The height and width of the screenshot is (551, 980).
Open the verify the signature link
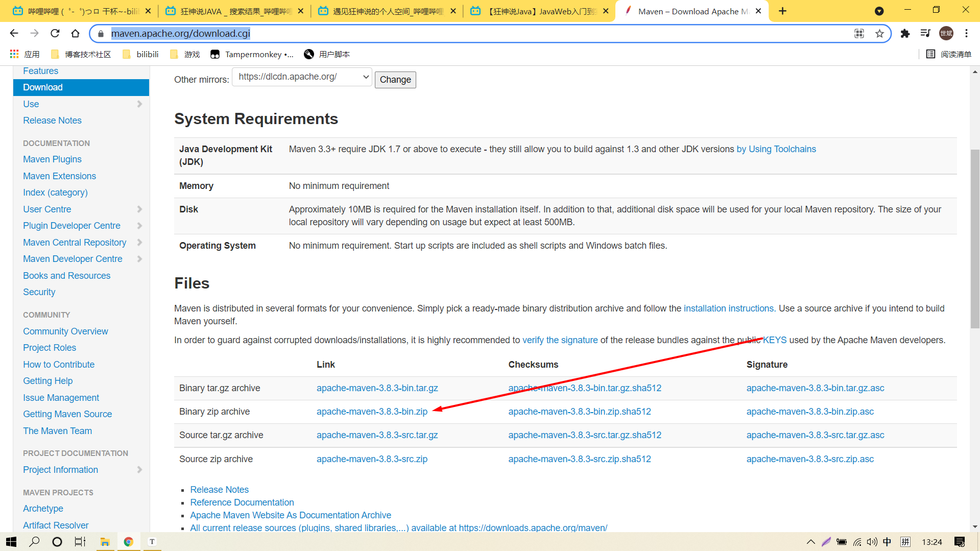point(560,340)
